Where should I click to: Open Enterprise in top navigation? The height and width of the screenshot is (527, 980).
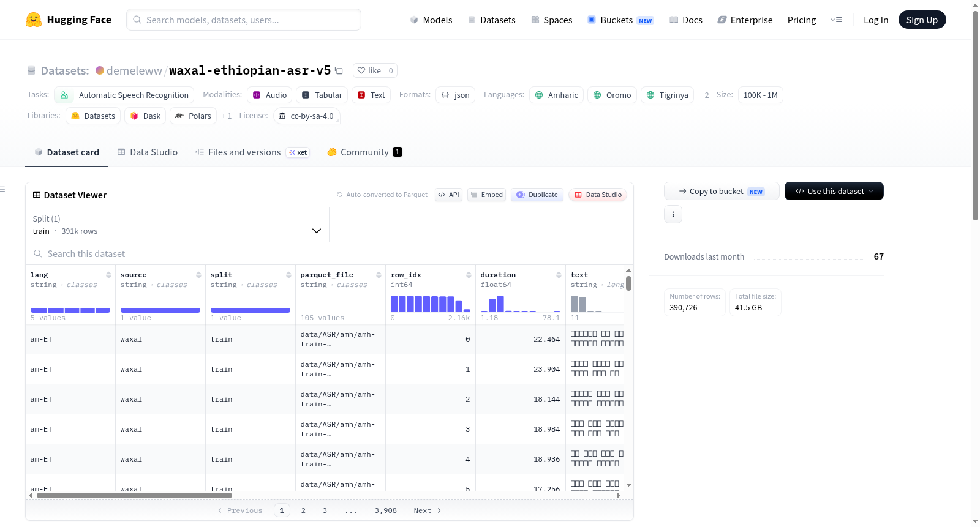click(745, 20)
